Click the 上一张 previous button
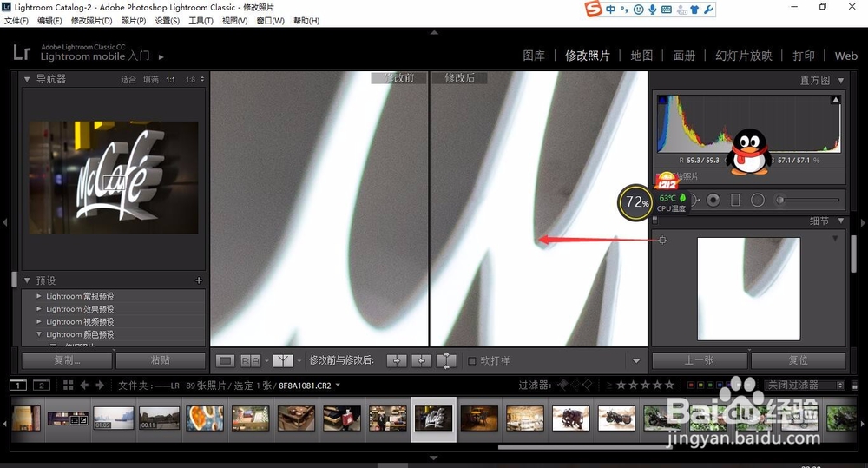 pos(699,360)
